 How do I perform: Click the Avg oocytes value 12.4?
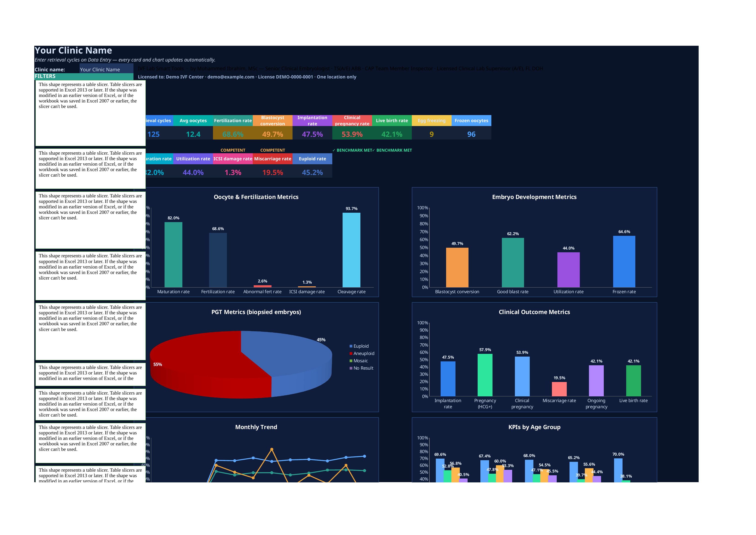pyautogui.click(x=193, y=134)
